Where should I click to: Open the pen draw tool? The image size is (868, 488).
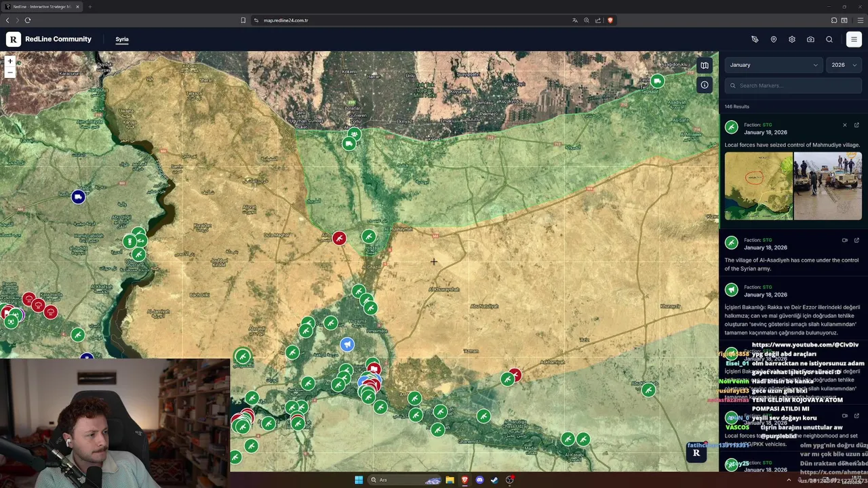pyautogui.click(x=755, y=39)
